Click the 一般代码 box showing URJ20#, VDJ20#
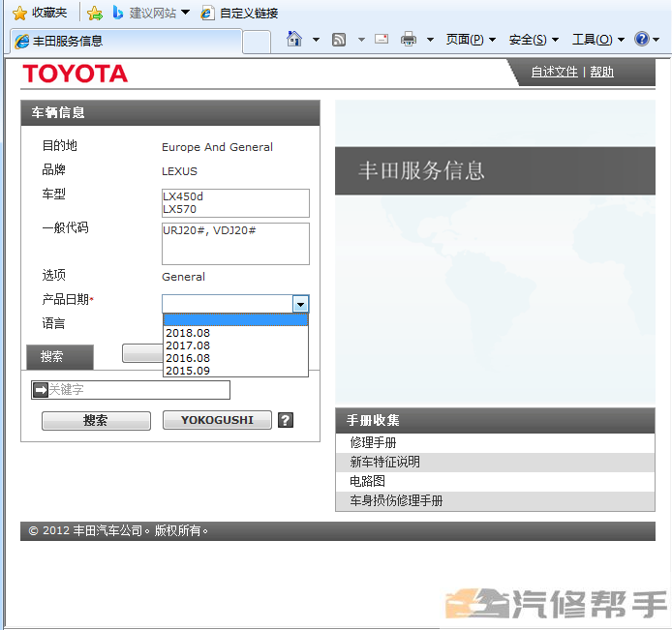This screenshot has height=630, width=672. (x=235, y=244)
